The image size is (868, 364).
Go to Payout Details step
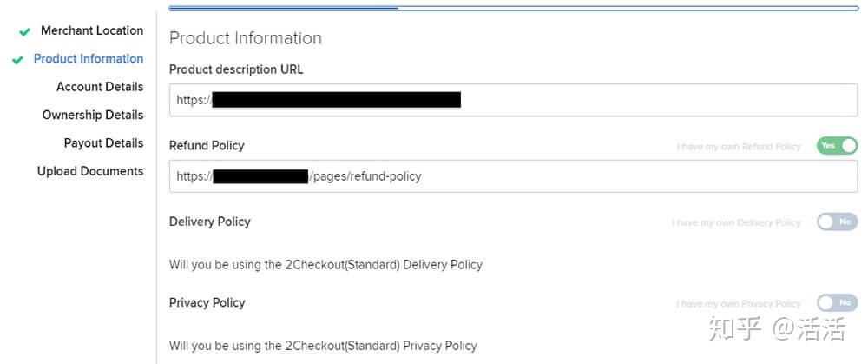click(x=103, y=143)
